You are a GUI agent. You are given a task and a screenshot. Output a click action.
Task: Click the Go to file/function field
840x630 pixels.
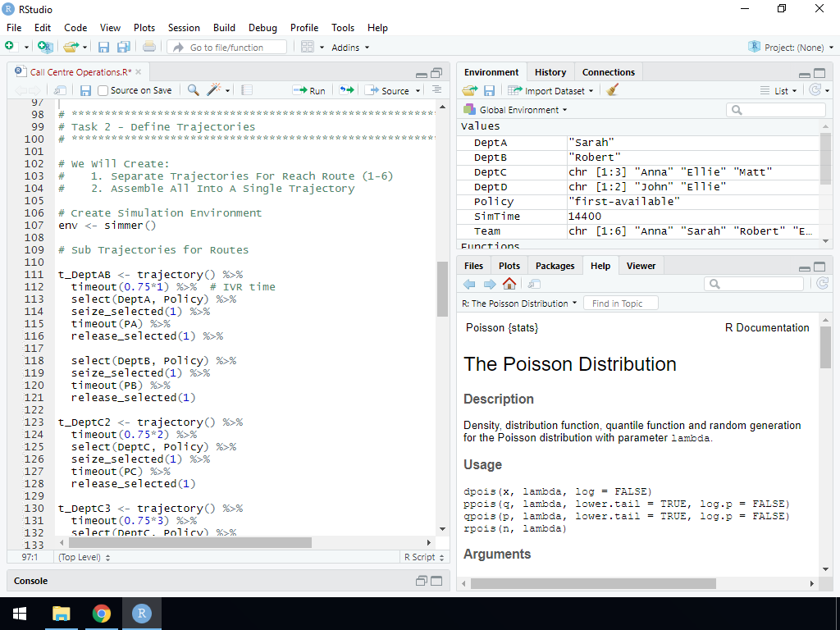click(x=228, y=48)
